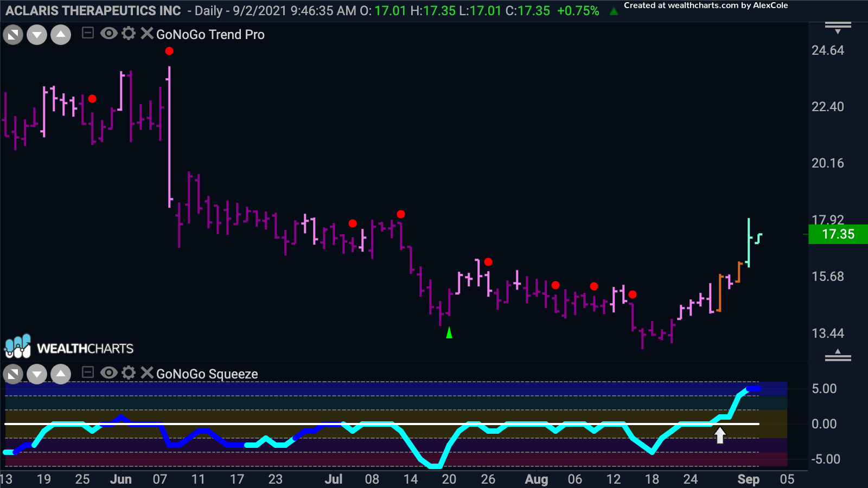Toggle visibility of GoNoGo Squeeze indicator
The height and width of the screenshot is (488, 868).
tap(108, 373)
